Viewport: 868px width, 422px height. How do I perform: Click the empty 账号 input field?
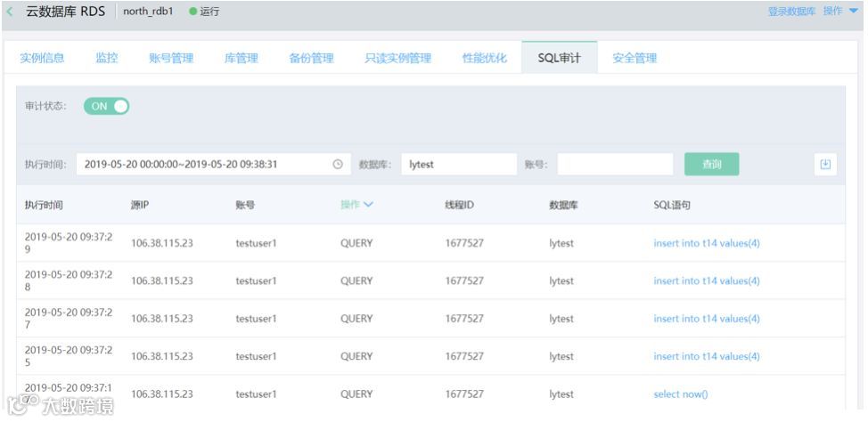pos(615,165)
